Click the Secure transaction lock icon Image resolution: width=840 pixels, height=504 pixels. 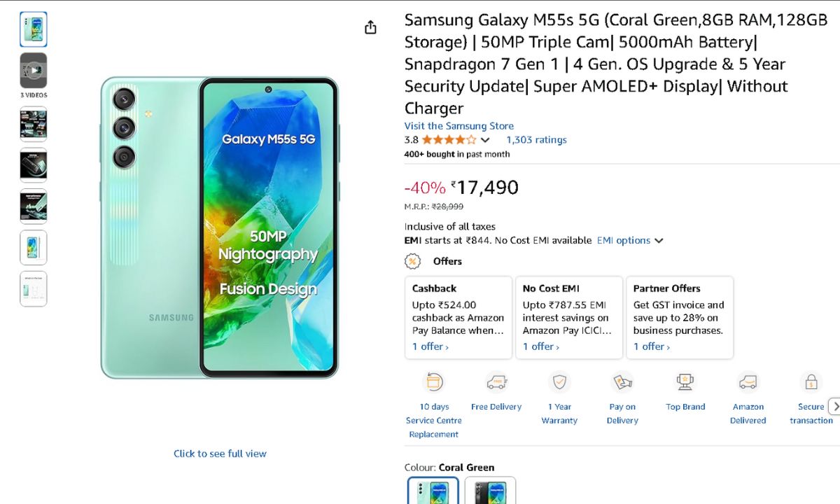tap(811, 382)
